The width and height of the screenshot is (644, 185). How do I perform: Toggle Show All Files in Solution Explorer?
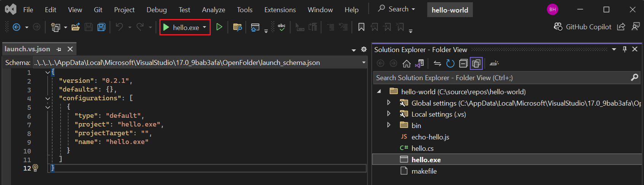[x=476, y=63]
